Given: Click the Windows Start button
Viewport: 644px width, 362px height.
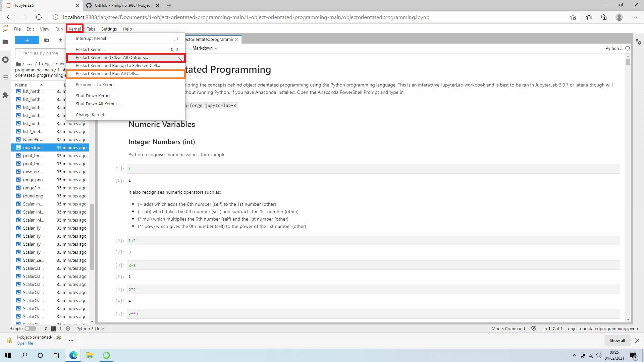Looking at the screenshot, I should tap(8, 355).
